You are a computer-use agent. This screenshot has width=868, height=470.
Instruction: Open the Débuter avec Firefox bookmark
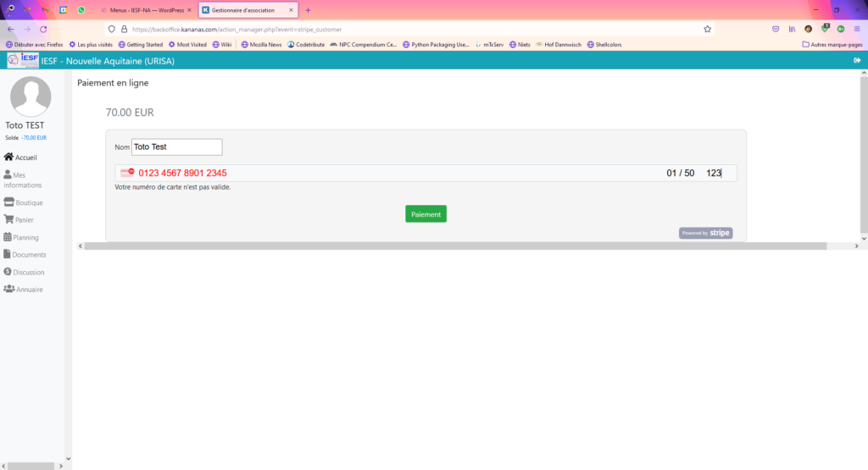(x=34, y=45)
